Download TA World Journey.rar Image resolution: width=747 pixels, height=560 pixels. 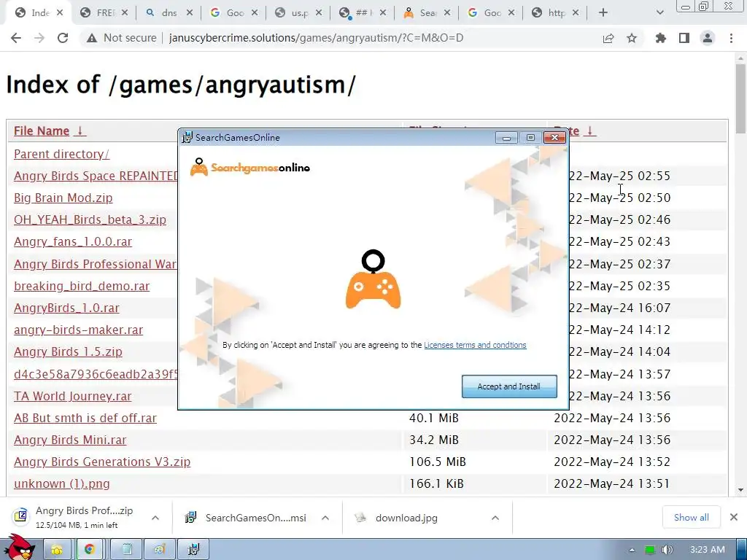point(72,396)
